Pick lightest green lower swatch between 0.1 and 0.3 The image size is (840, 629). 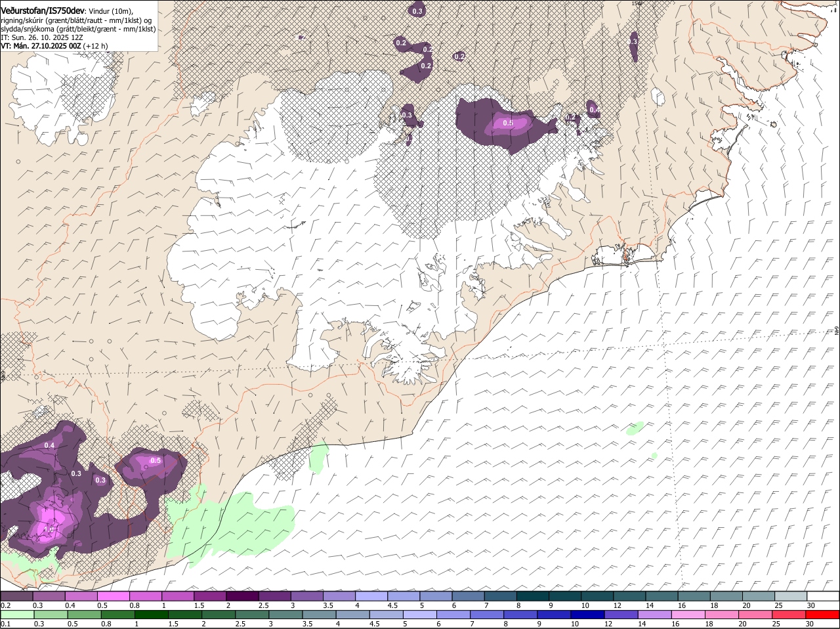[x=17, y=615]
